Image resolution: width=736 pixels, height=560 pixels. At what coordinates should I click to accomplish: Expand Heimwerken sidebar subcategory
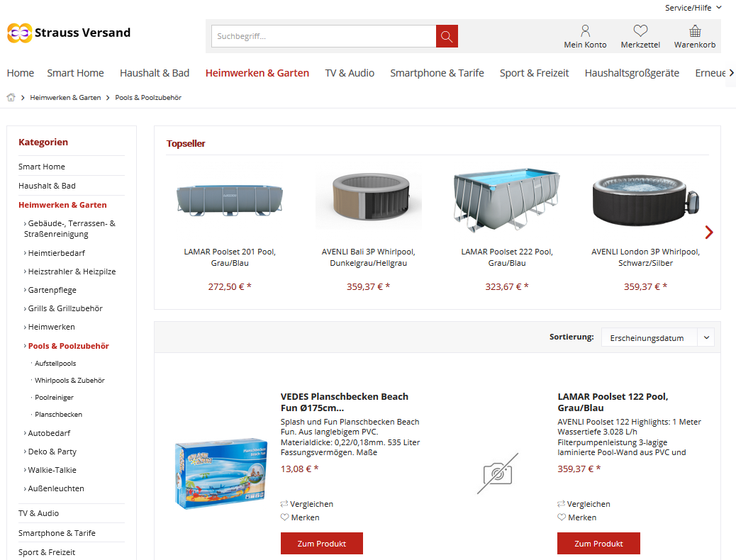[x=50, y=327]
